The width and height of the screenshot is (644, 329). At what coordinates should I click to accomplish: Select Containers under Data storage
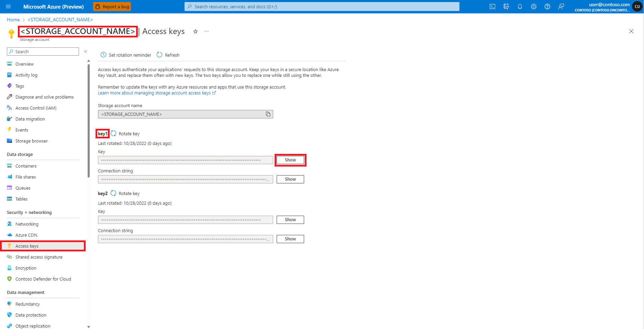coord(26,166)
